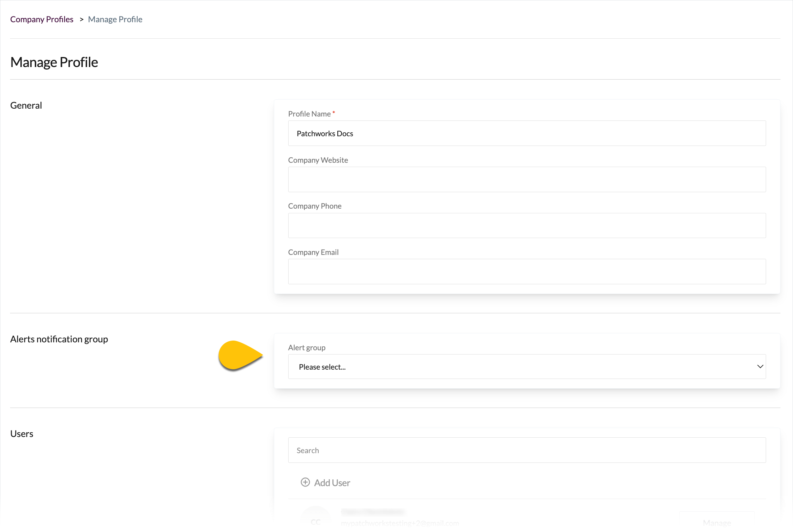The height and width of the screenshot is (532, 793).
Task: Click the breadcrumb arrow separator
Action: pyautogui.click(x=81, y=19)
